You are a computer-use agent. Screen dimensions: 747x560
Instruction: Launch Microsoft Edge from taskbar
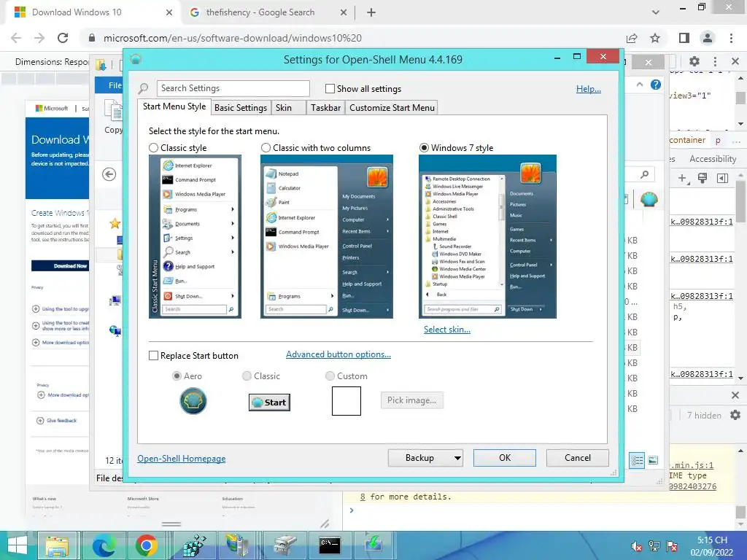(103, 545)
